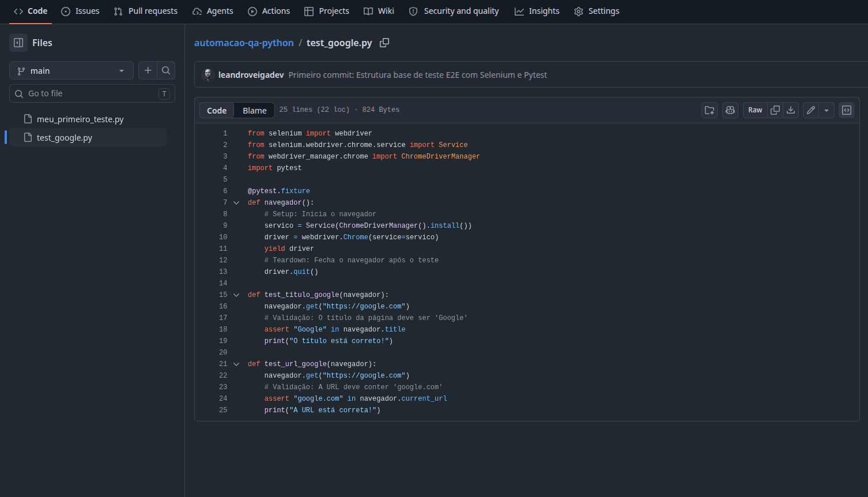Click the Raw button
The width and height of the screenshot is (868, 497).
(x=755, y=110)
